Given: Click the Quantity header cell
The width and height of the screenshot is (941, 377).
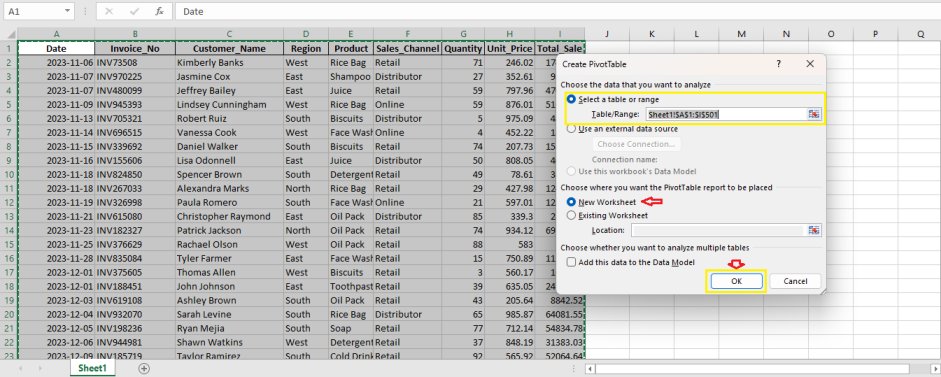Looking at the screenshot, I should point(463,49).
